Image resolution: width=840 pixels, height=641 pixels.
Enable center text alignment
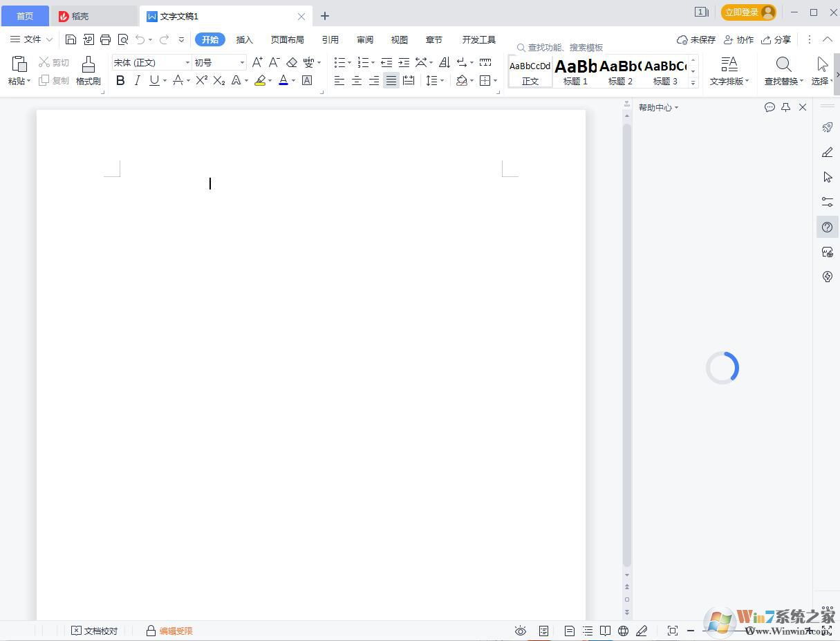click(357, 80)
